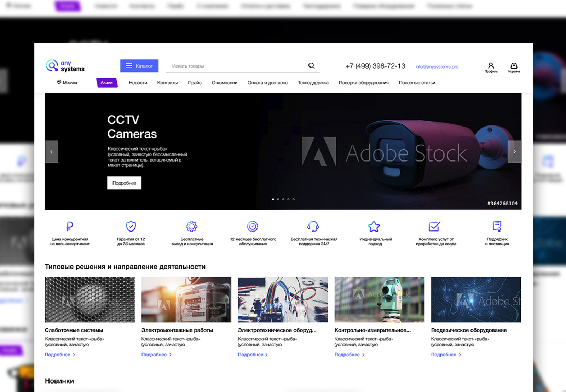The width and height of the screenshot is (566, 392).
Task: Select the fifth banner pagination dot
Action: [x=294, y=199]
